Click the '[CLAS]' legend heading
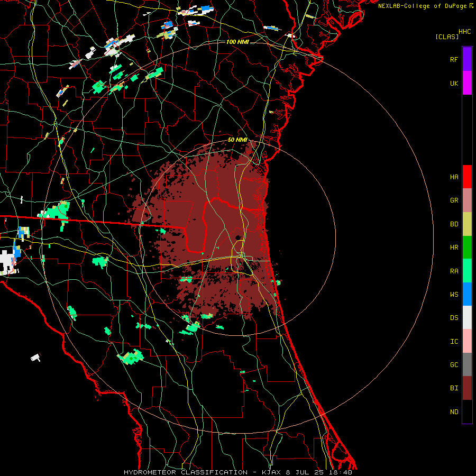Viewport: 476px width, 476px height. (447, 36)
